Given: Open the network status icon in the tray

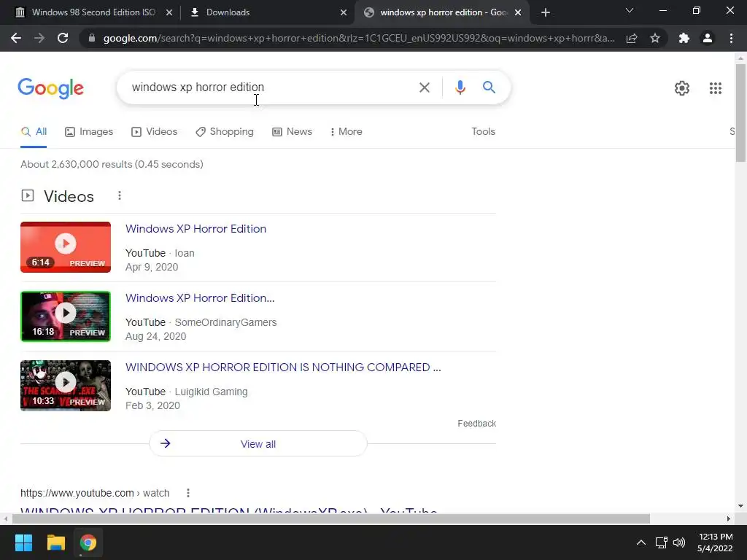Looking at the screenshot, I should (661, 542).
